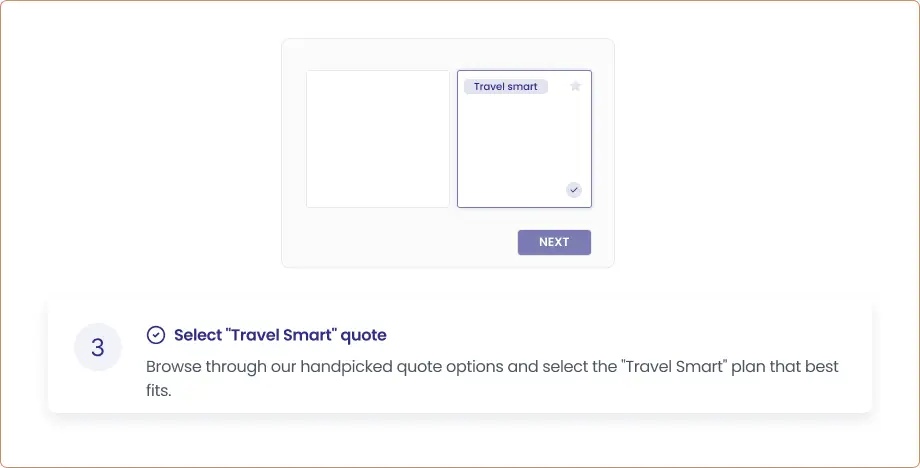Click the star icon on Travel smart card
The image size is (920, 468).
coord(575,87)
